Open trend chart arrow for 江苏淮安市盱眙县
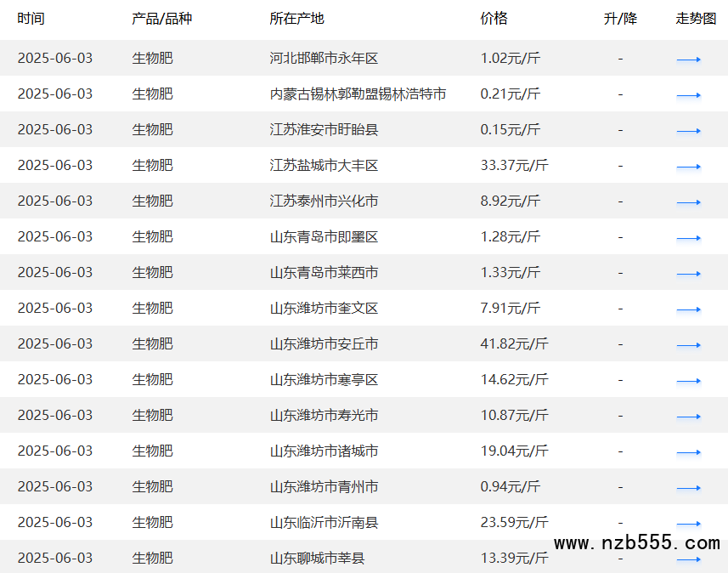The image size is (728, 573). (x=688, y=131)
